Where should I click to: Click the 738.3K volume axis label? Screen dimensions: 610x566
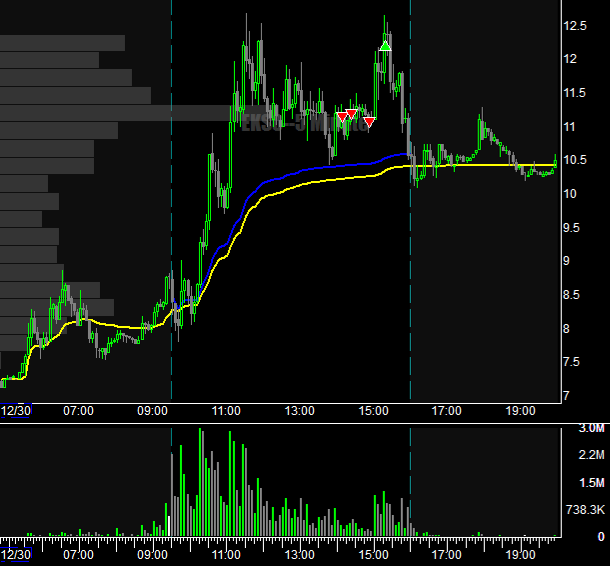[585, 510]
